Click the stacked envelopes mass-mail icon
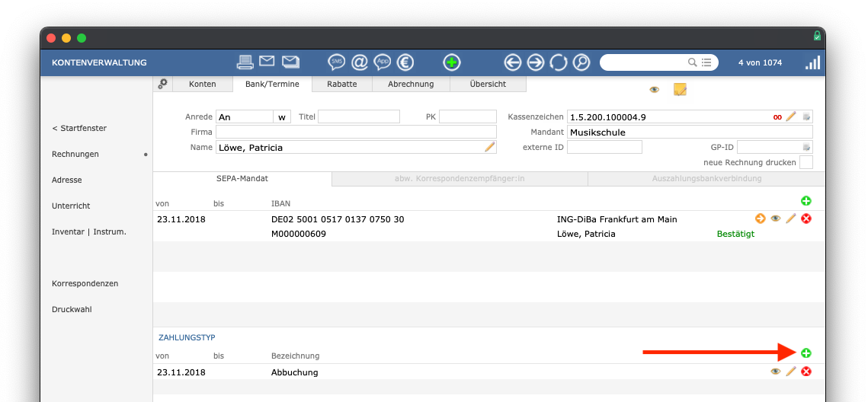The image size is (868, 402). click(290, 62)
